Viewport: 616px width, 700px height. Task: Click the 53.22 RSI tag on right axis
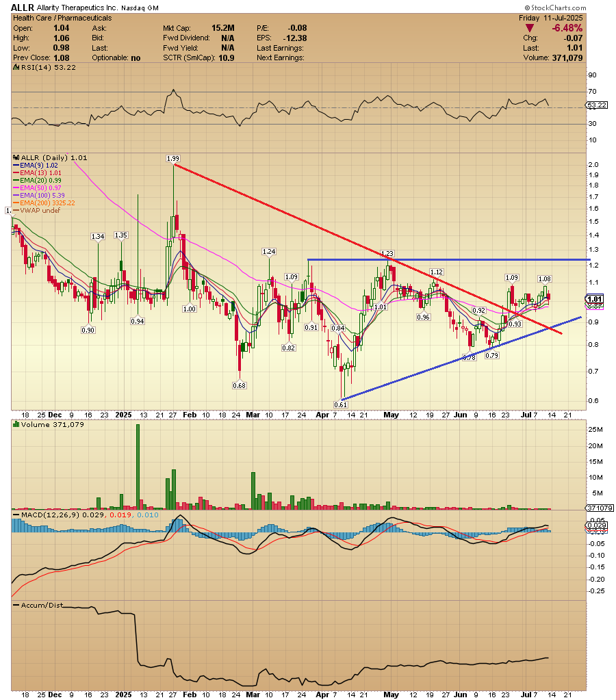coord(597,105)
